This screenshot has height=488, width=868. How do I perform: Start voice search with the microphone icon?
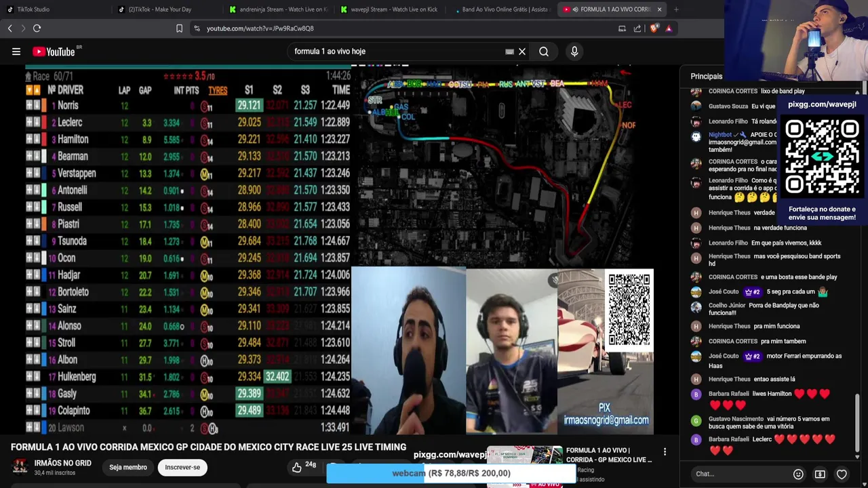pyautogui.click(x=574, y=52)
